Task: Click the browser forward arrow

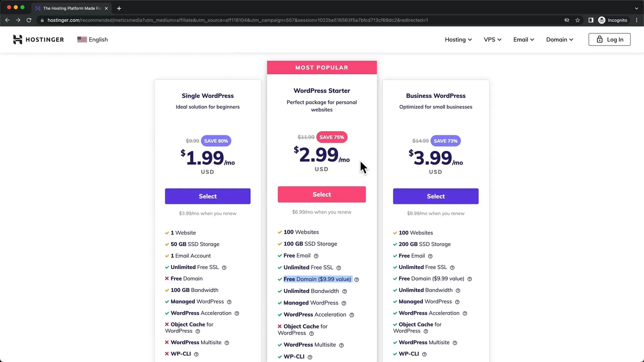Action: [18, 20]
